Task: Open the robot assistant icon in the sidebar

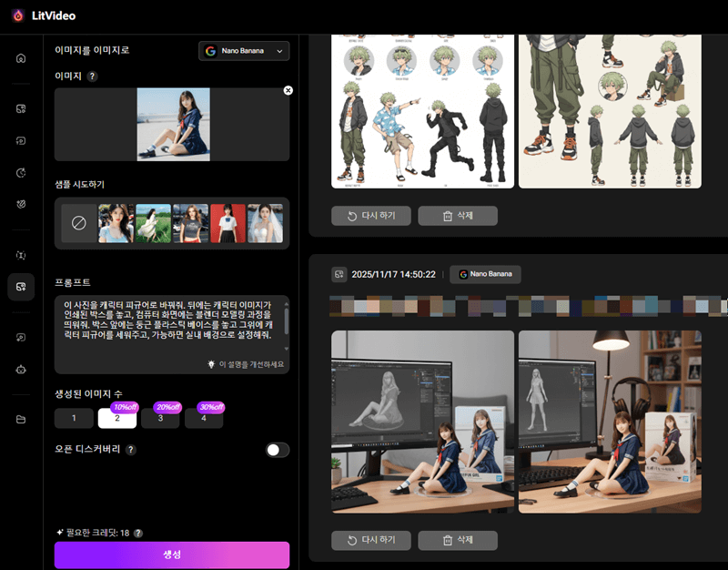Action: coord(21,370)
